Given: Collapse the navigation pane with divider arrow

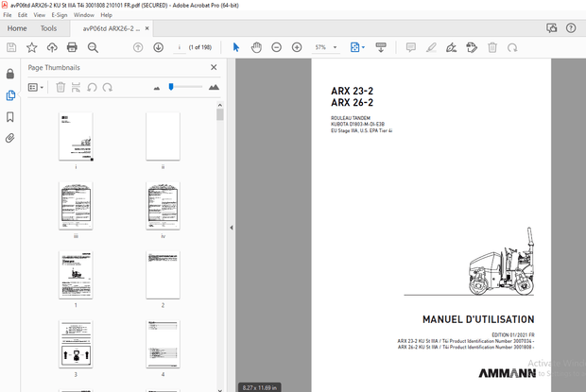Looking at the screenshot, I should click(x=232, y=228).
